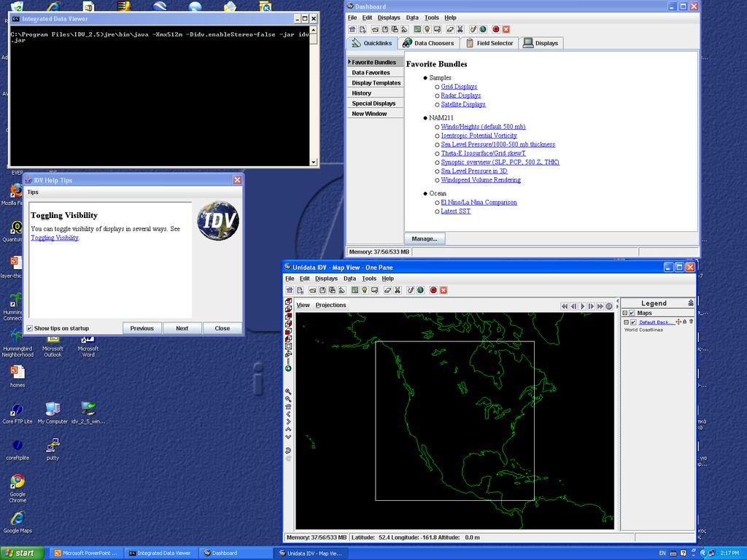Reset map view with home icon in side toolbar

click(288, 407)
